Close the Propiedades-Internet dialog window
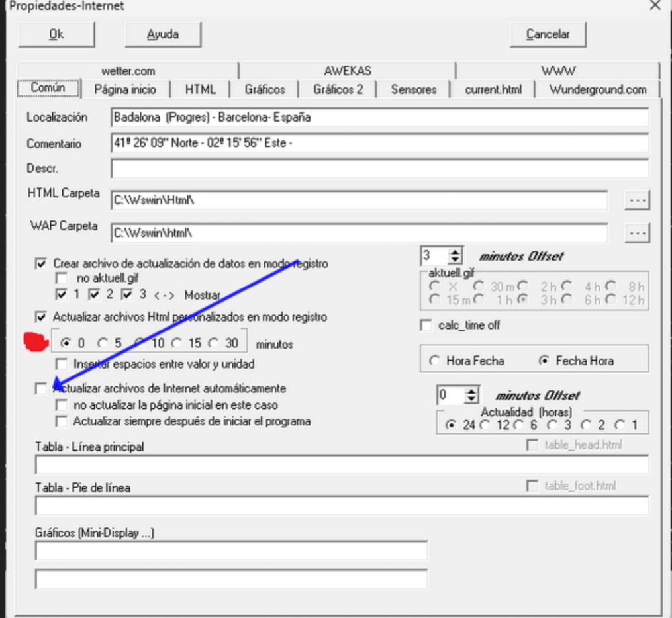 655,6
